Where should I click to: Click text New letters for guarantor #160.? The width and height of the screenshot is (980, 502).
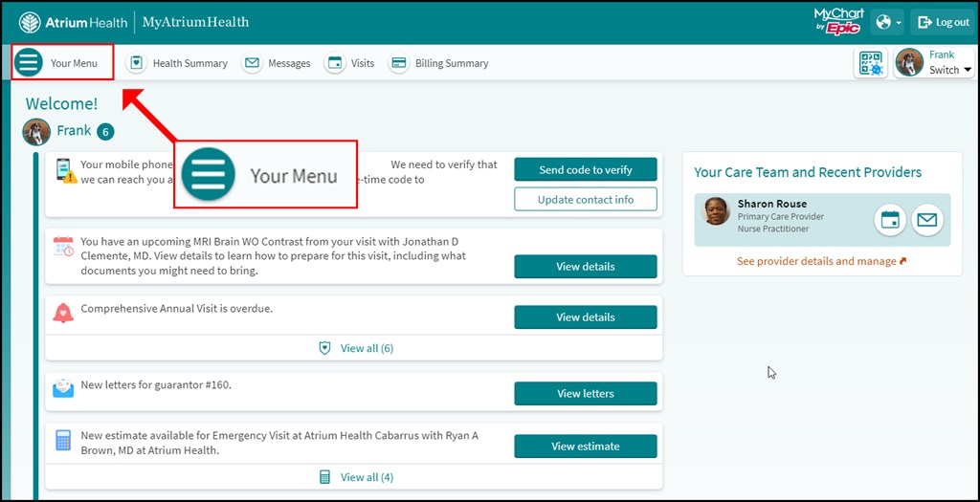(x=156, y=384)
